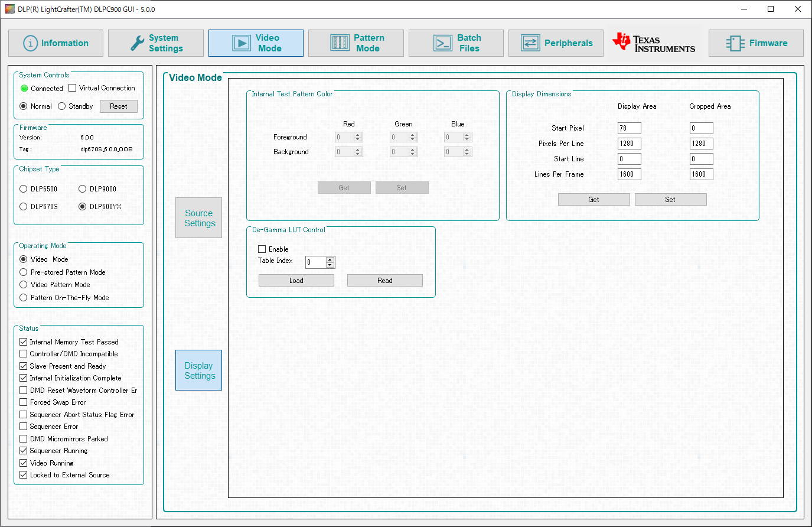Select Pattern On-The-Fly Mode

[x=24, y=298]
